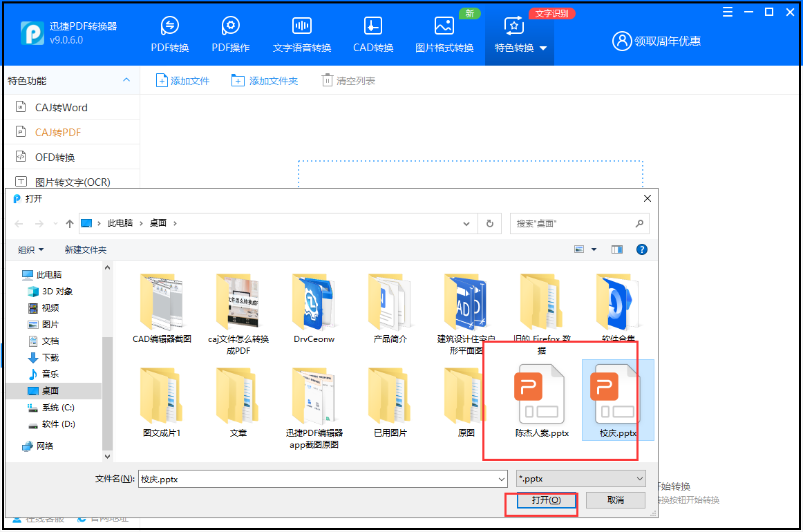
Task: Select 迅捷PDF编辑器app截图原图 folder
Action: click(314, 408)
